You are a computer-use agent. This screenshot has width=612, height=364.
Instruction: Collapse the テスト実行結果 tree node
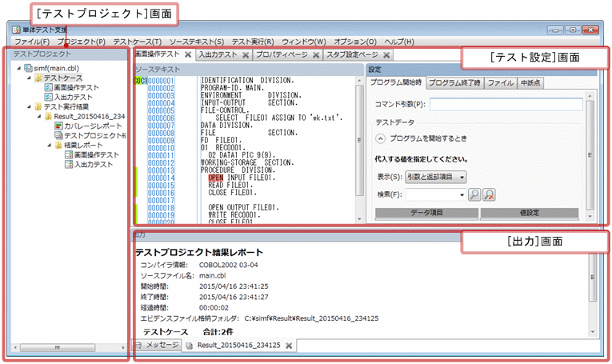coord(30,106)
